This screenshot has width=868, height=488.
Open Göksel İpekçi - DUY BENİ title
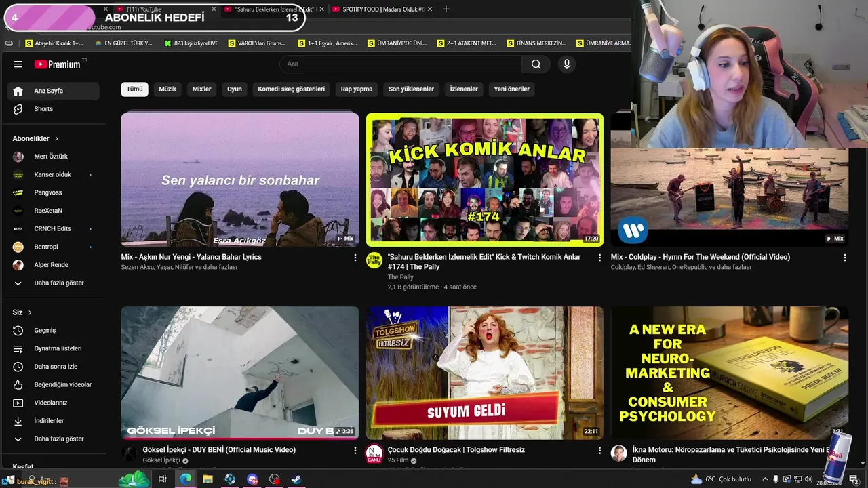(x=219, y=450)
